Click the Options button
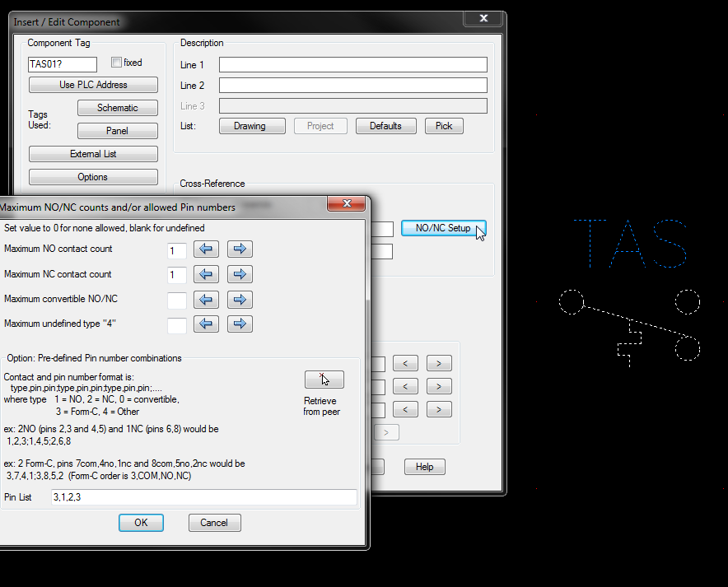Viewport: 728px width, 587px height. tap(93, 176)
